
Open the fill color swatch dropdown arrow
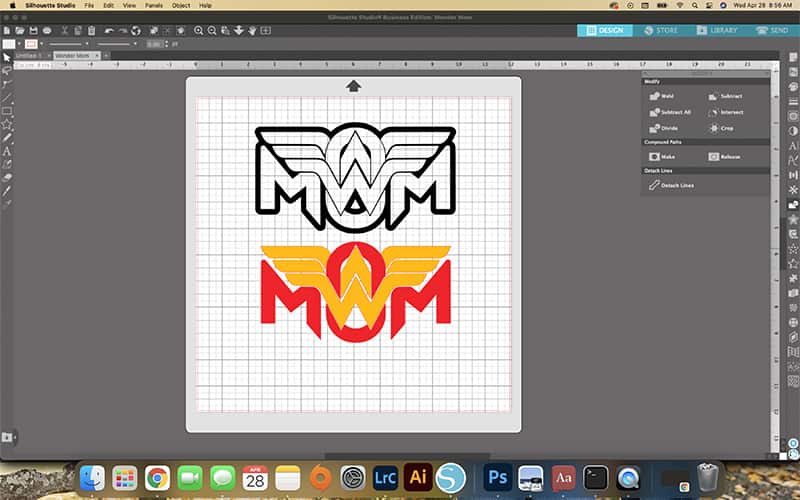19,44
